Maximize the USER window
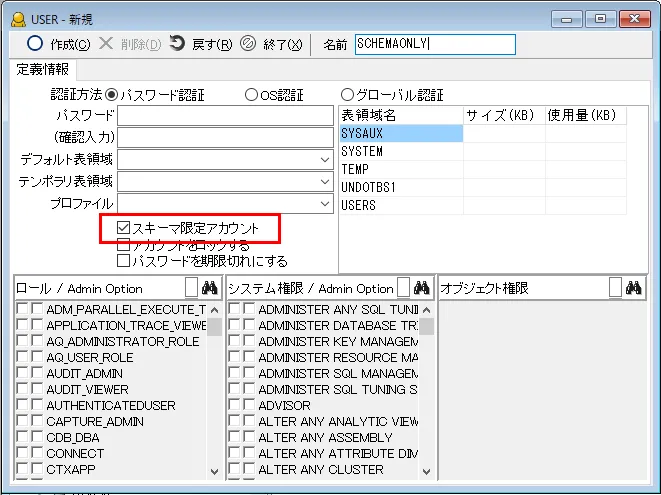The image size is (661, 495). (x=600, y=19)
